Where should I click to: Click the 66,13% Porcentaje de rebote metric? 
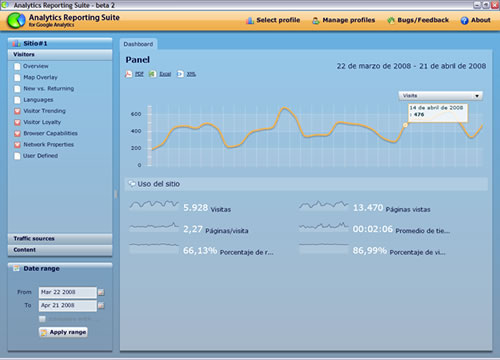[x=228, y=251]
